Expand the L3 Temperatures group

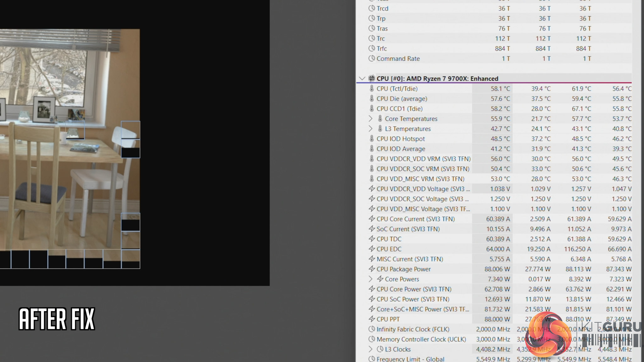tap(370, 129)
